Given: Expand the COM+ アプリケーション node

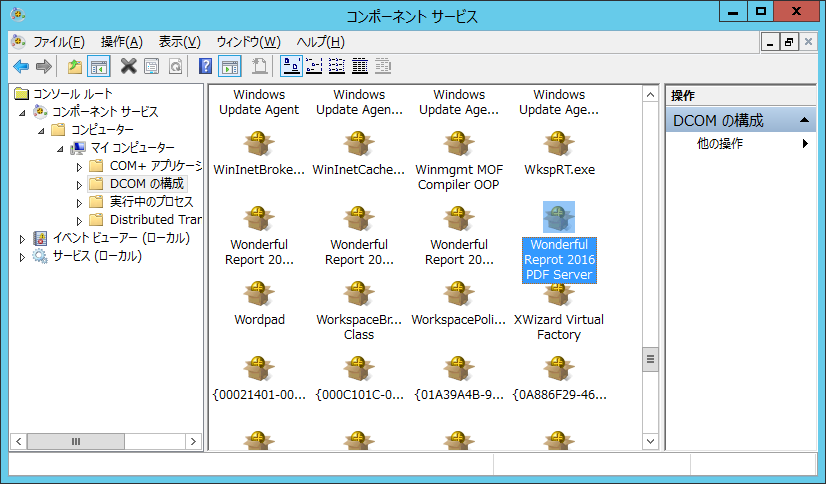Looking at the screenshot, I should point(79,167).
